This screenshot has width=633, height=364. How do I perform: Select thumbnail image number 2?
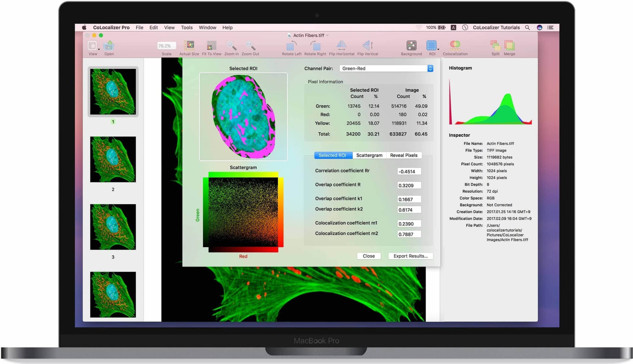[x=113, y=159]
